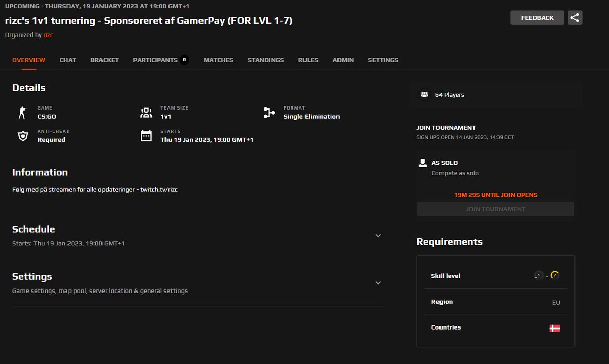
Task: Open the RULES tab
Action: [x=309, y=60]
